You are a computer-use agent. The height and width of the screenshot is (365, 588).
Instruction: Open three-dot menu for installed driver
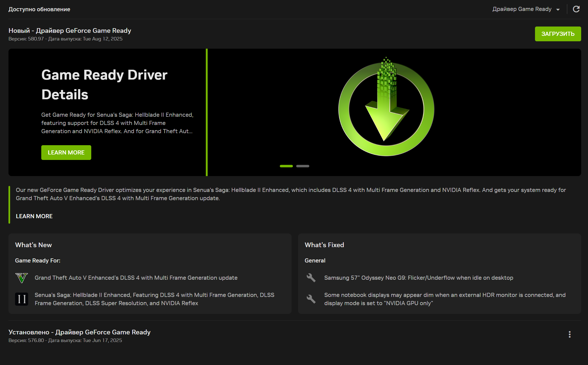pyautogui.click(x=569, y=334)
